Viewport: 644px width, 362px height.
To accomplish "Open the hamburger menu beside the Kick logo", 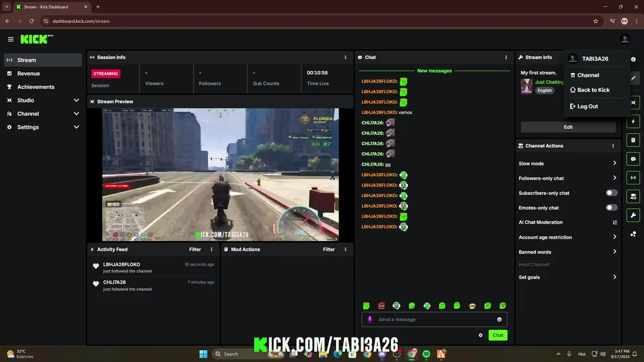I will pos(11,39).
